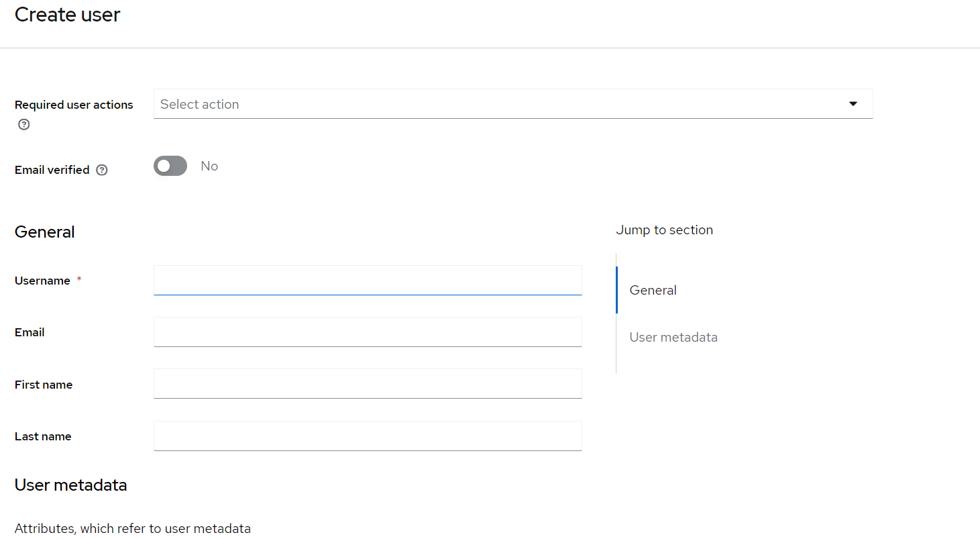This screenshot has height=539, width=980.
Task: Click the Username field label
Action: click(x=42, y=281)
